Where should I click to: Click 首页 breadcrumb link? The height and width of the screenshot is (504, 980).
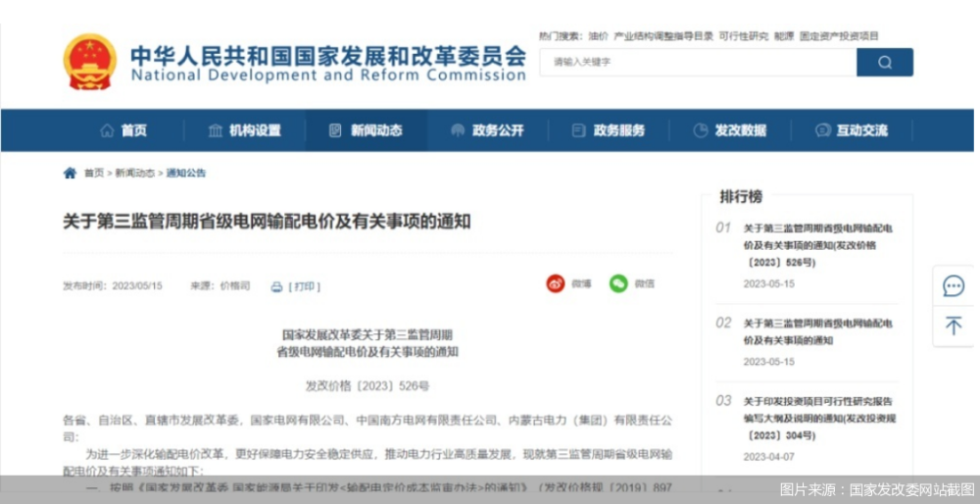pos(94,174)
